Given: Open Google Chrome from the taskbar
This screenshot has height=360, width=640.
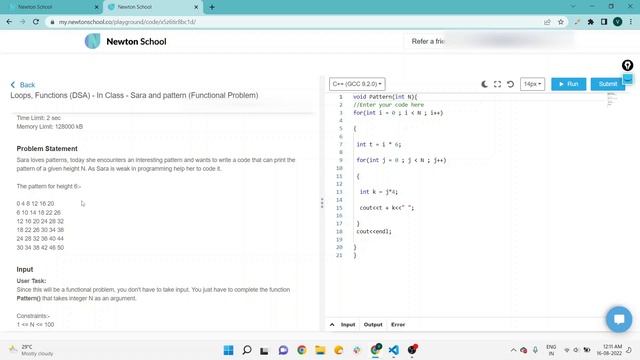Looking at the screenshot, I should [302, 350].
